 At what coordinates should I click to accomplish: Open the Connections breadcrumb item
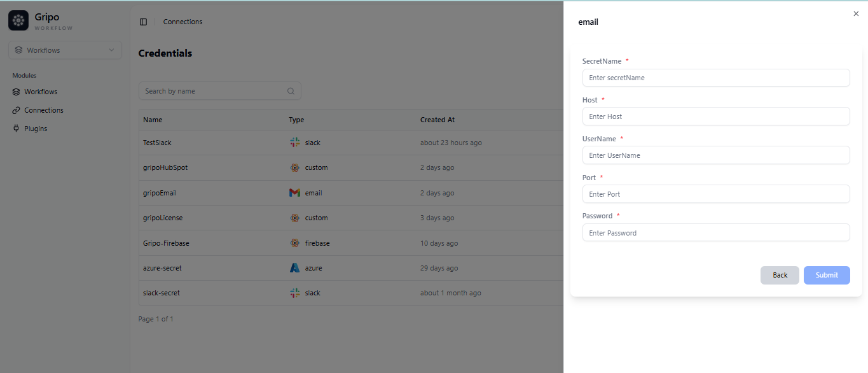tap(183, 21)
